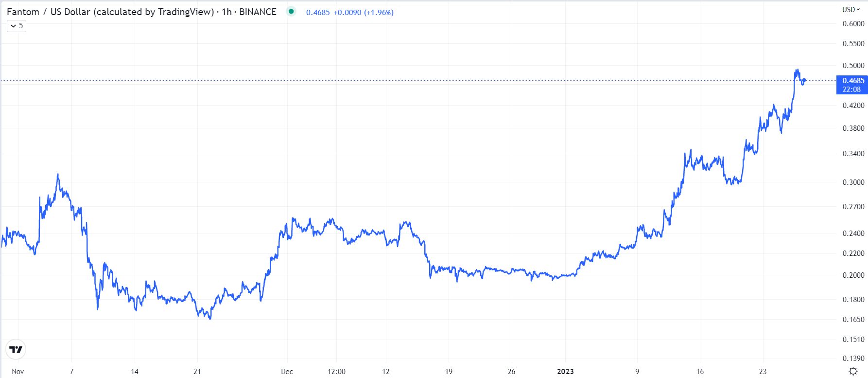Click the 0.5500 price axis label
Screen dimensions: 868x378
pos(853,44)
